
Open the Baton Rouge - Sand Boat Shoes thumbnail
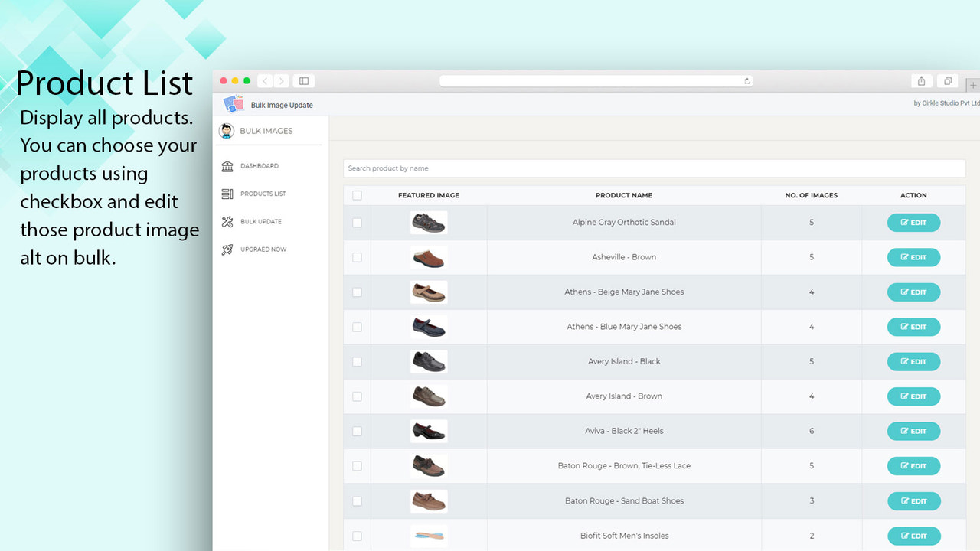[429, 500]
